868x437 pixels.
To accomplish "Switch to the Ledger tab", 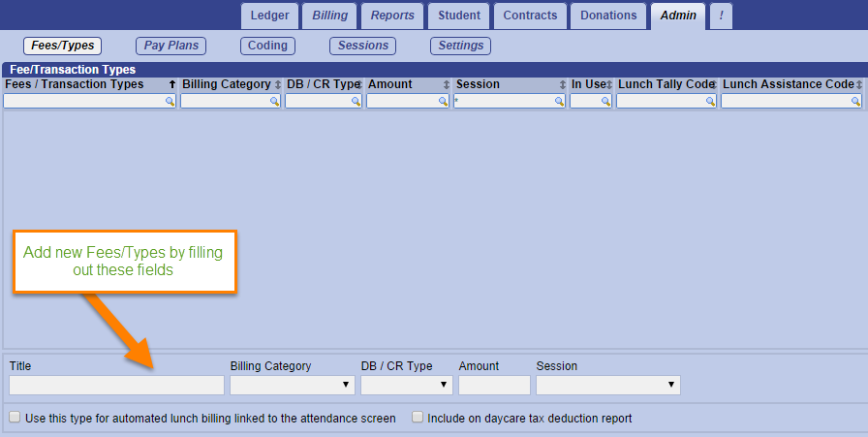I will pos(269,16).
